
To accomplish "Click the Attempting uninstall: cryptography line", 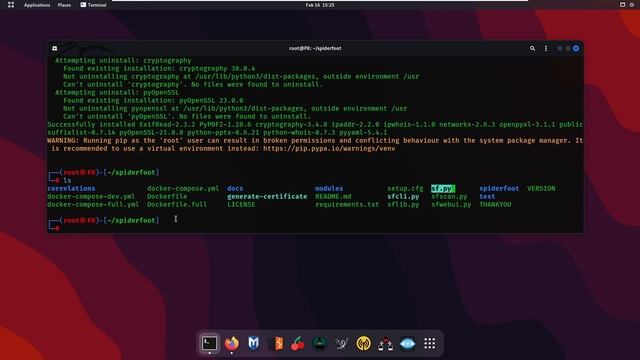I will pos(123,60).
